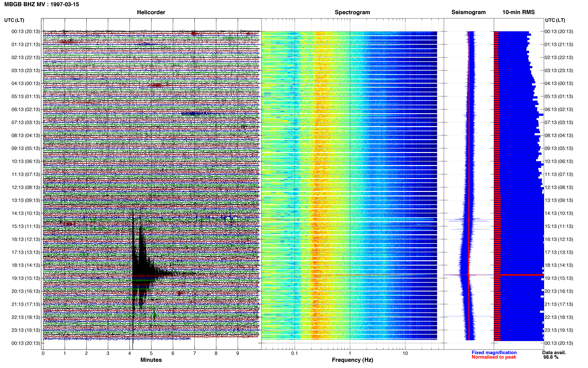588x368 pixels.
Task: Click the right time label 15:13 (11:13)
Action: pos(559,226)
